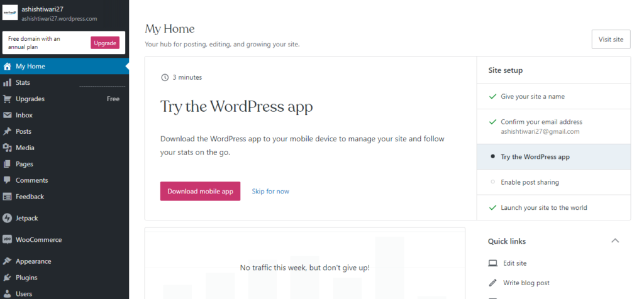The height and width of the screenshot is (299, 644).
Task: Click Download mobile app button
Action: tap(200, 191)
